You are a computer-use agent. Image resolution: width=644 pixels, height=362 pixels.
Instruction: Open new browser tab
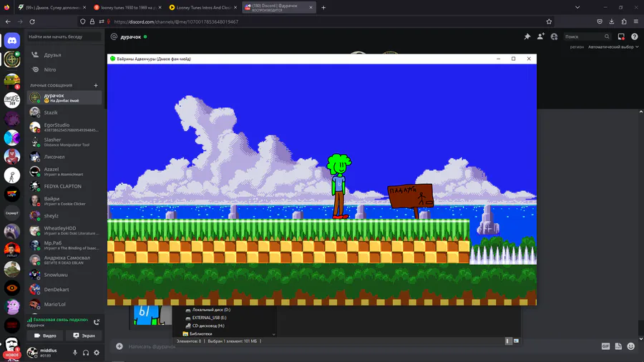pyautogui.click(x=323, y=7)
